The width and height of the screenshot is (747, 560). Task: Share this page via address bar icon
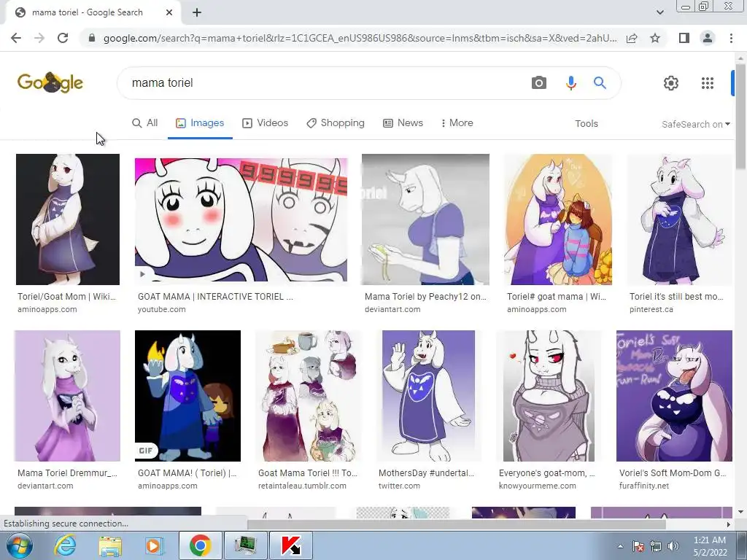pos(632,38)
